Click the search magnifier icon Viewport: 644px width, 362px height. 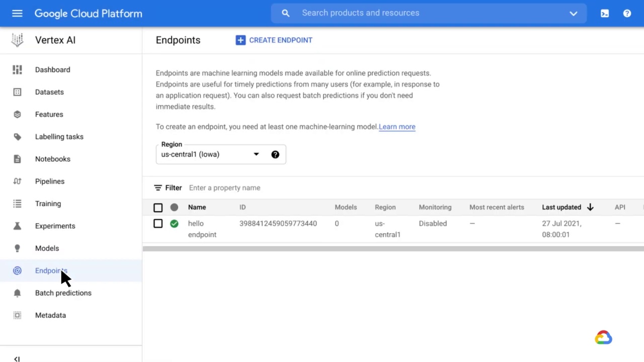coord(286,13)
